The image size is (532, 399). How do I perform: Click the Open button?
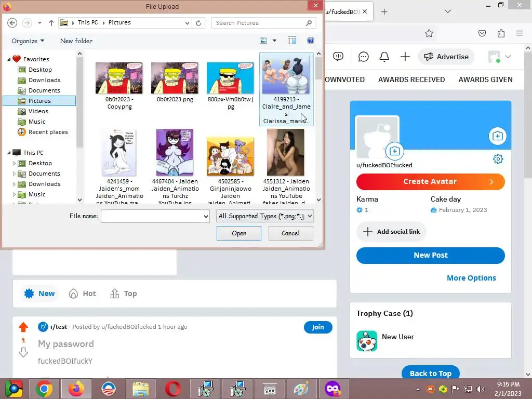point(239,233)
